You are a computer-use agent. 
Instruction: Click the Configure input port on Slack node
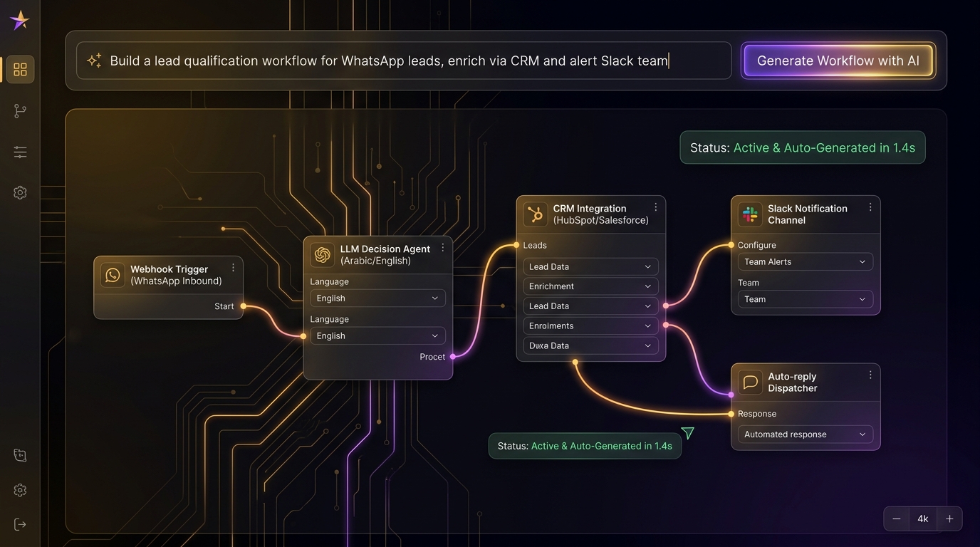pyautogui.click(x=731, y=245)
